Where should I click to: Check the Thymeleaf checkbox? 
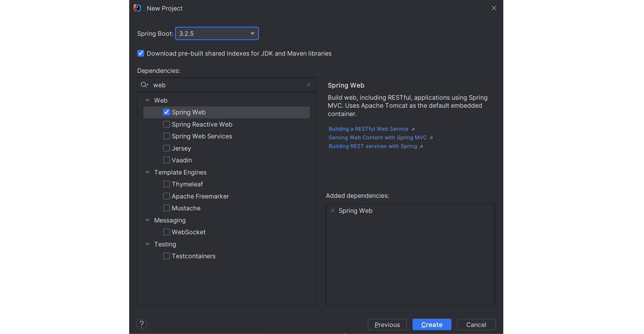[x=166, y=184]
